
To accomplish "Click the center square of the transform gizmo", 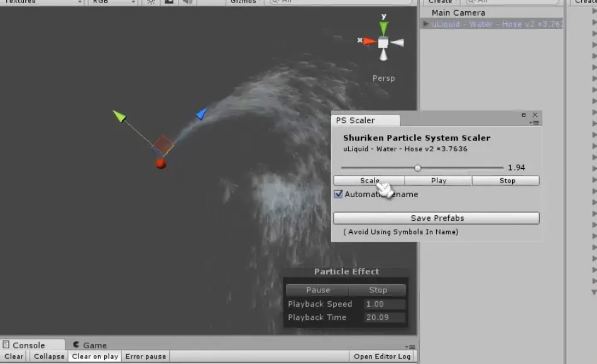I will 163,146.
